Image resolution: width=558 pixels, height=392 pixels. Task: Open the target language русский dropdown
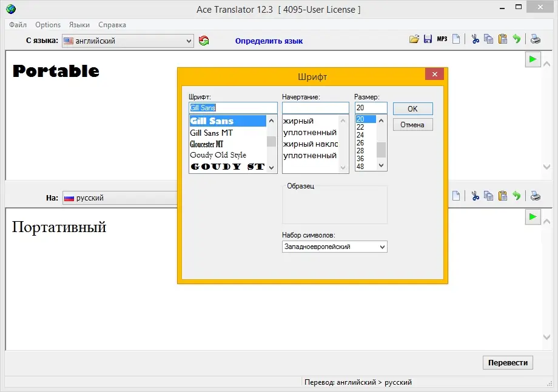pos(120,198)
